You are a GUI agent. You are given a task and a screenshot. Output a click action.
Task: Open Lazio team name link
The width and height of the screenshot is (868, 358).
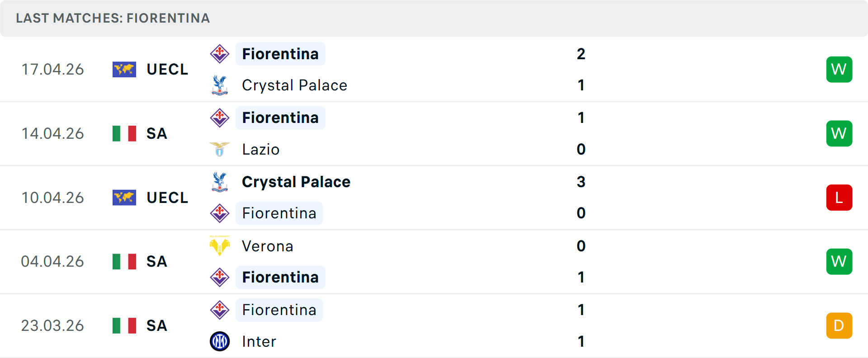[261, 149]
